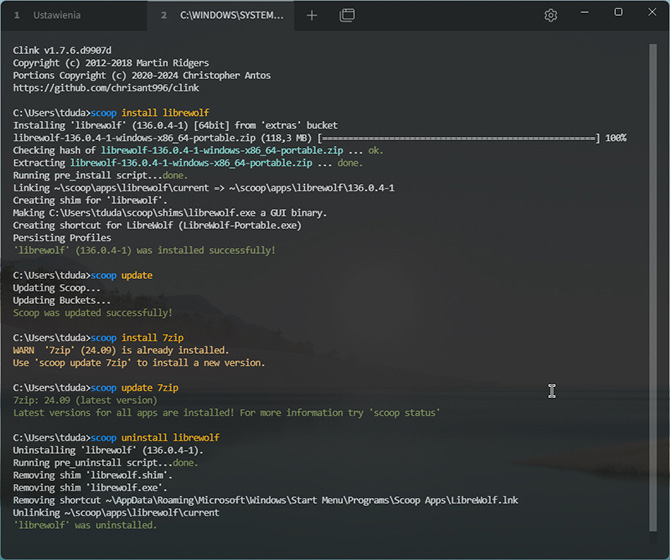Click the 'Linking ~\scoop\apps\librewolf\current' line
The image size is (670, 560).
[x=204, y=188]
